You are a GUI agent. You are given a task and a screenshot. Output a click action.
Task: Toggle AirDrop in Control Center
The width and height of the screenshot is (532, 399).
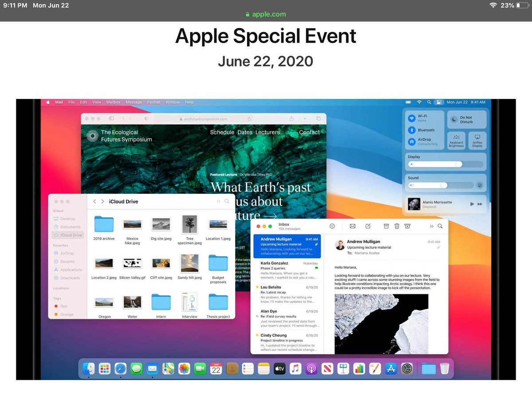(x=411, y=142)
